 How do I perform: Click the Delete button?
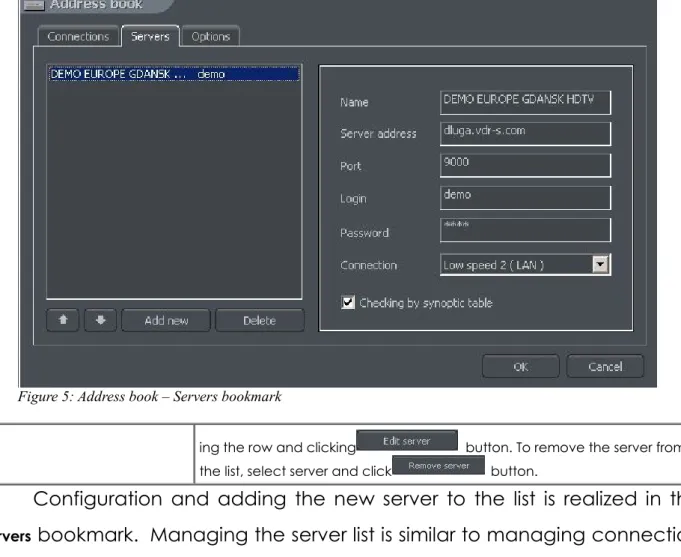(x=260, y=321)
